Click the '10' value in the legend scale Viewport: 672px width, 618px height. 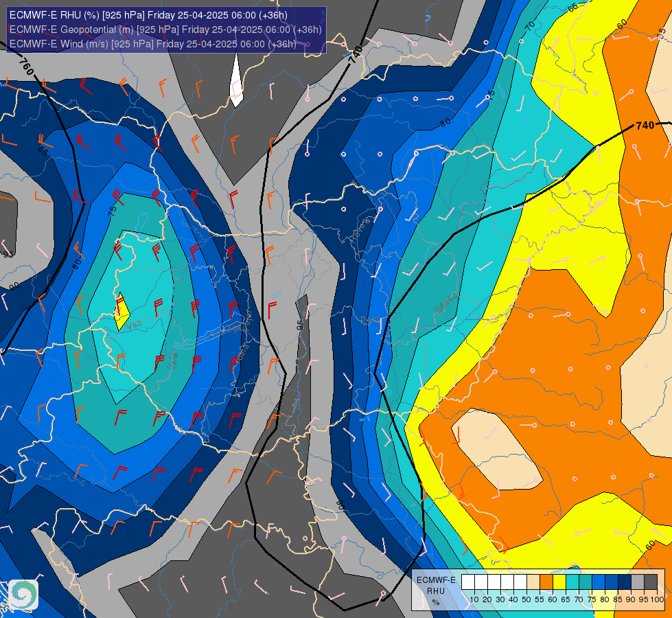(474, 599)
